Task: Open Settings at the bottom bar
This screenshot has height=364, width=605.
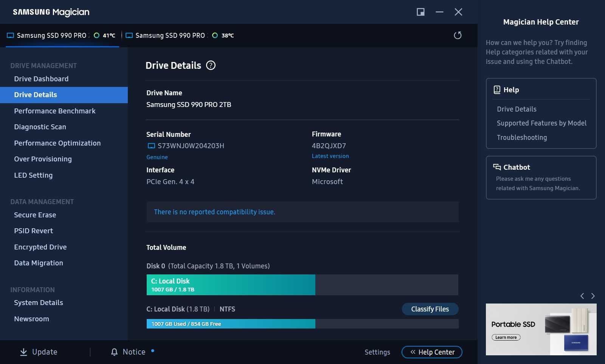Action: click(377, 352)
